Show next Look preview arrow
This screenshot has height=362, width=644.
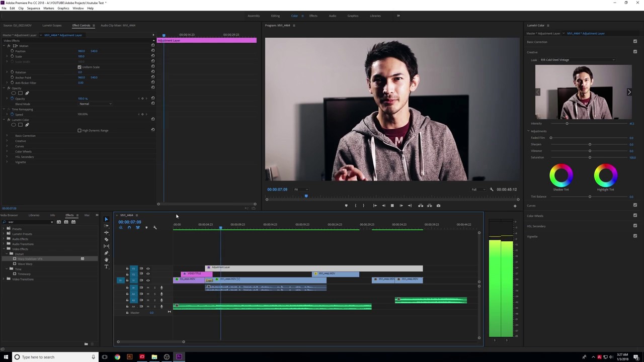(629, 92)
